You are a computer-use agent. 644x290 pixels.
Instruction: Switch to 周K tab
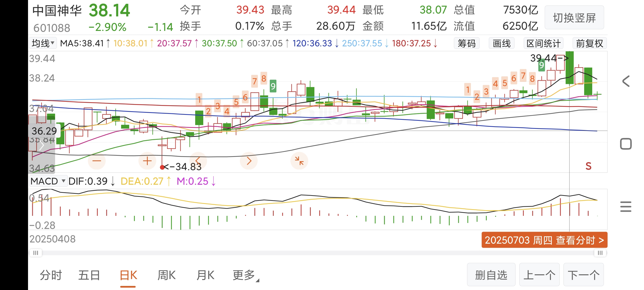(x=166, y=275)
